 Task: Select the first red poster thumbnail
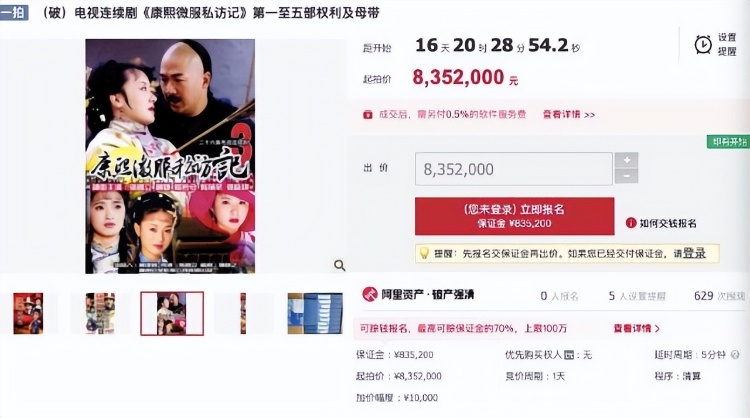click(28, 313)
